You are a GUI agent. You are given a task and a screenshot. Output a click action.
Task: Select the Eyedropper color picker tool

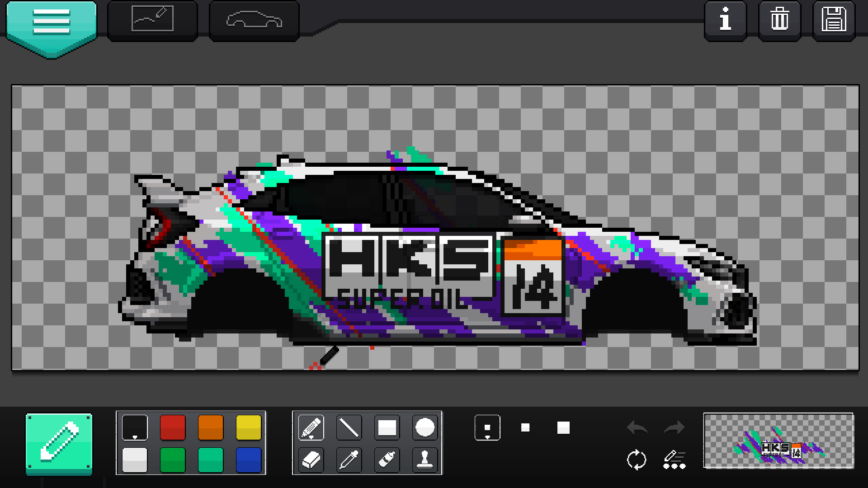[349, 460]
